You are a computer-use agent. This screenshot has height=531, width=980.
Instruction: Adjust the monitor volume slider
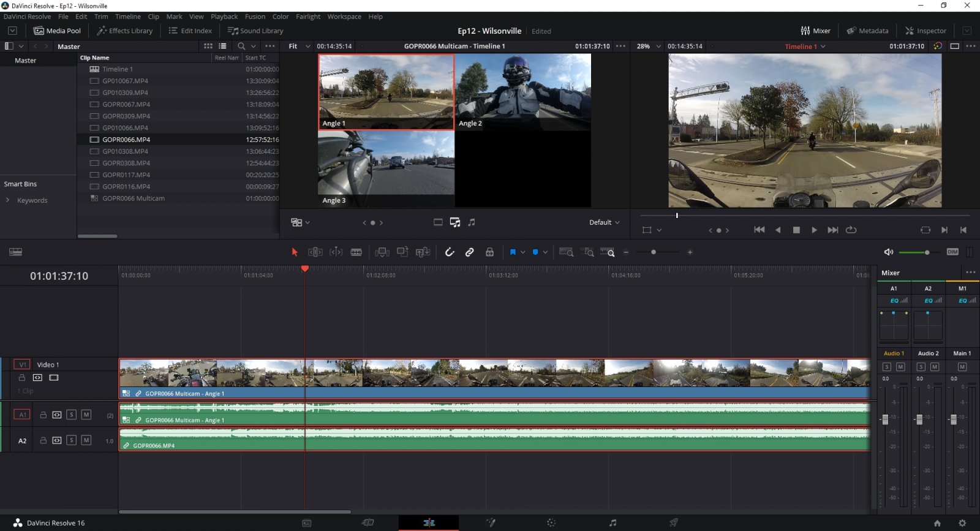[927, 252]
